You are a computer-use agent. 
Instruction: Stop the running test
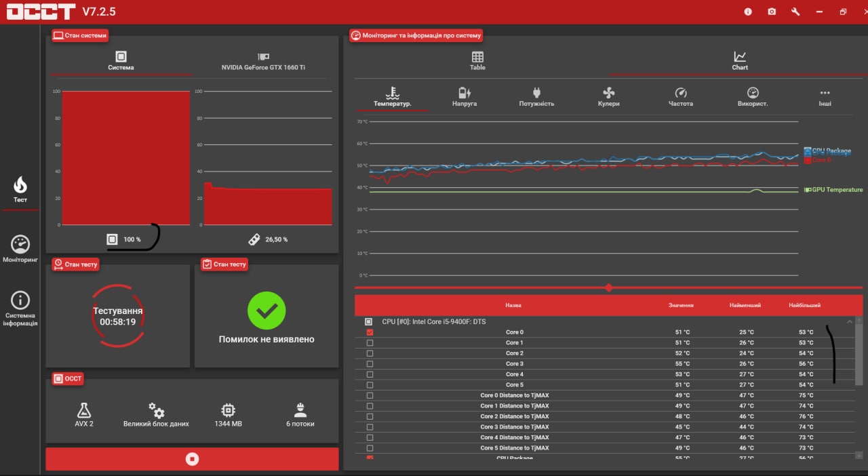pos(192,459)
